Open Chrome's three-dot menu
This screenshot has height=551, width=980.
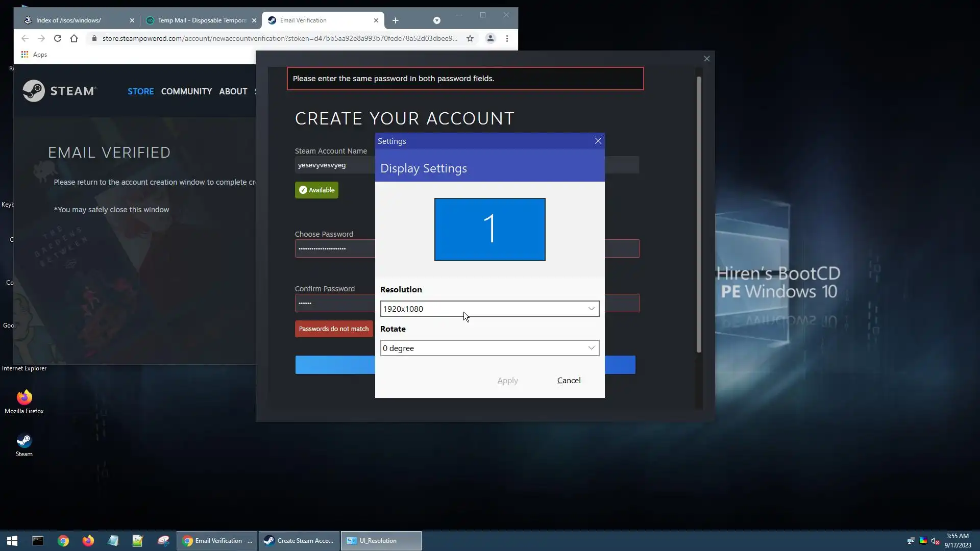pos(507,38)
